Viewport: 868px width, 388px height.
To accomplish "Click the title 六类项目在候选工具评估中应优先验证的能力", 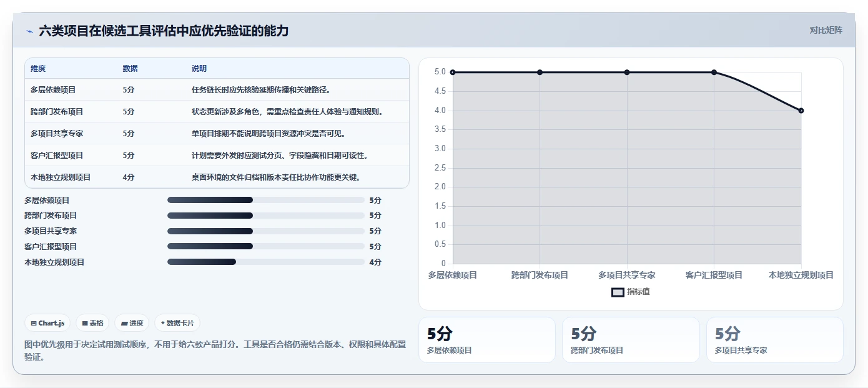I will coord(164,31).
